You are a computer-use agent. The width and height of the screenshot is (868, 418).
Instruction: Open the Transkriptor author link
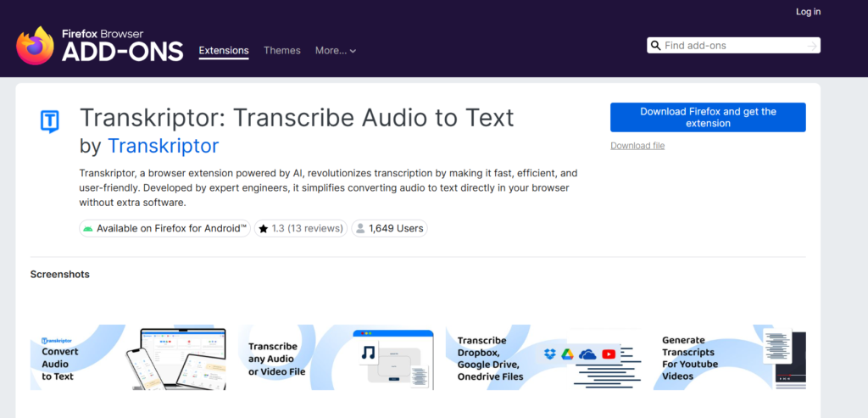coord(164,146)
